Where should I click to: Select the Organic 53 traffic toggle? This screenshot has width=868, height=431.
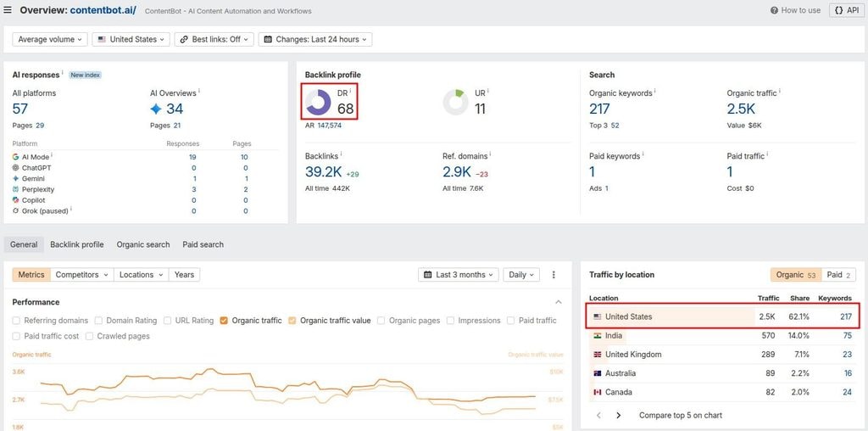click(796, 275)
